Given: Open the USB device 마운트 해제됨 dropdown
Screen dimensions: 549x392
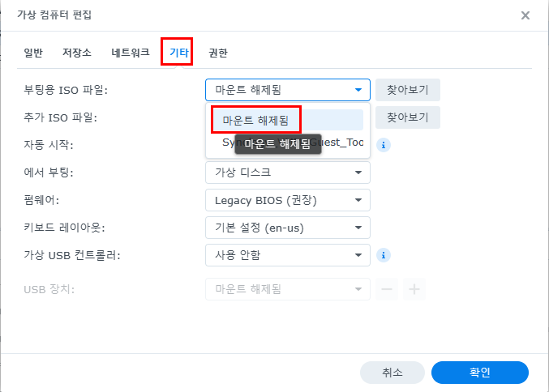Looking at the screenshot, I should pos(288,289).
